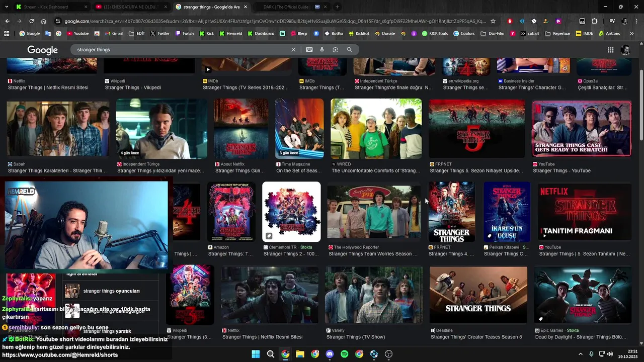This screenshot has width=644, height=362.
Task: Open the on-screen keyboard input tool
Action: (309, 50)
